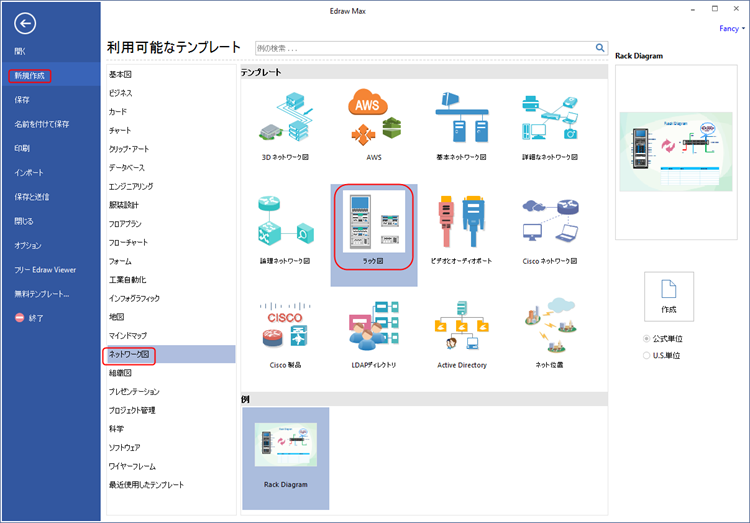Image resolution: width=750 pixels, height=523 pixels.
Task: Choose the マインドマップ category
Action: (128, 336)
